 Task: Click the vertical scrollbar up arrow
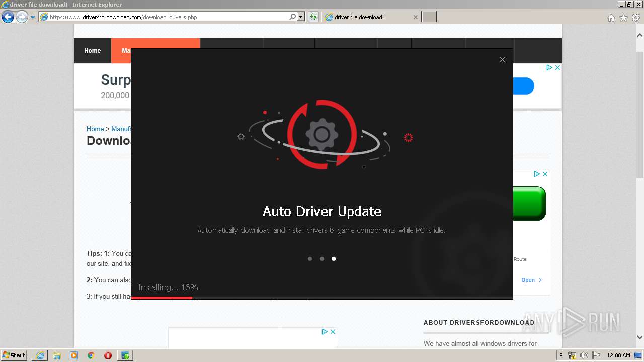[640, 35]
